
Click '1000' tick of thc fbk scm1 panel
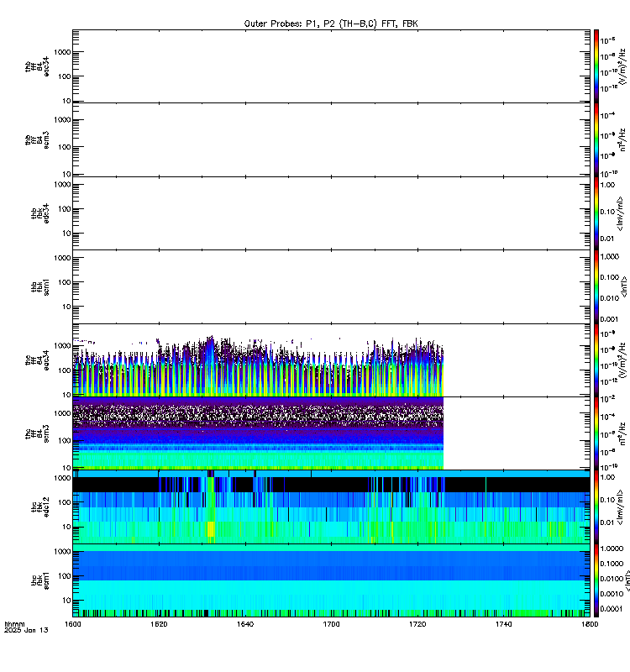62,552
